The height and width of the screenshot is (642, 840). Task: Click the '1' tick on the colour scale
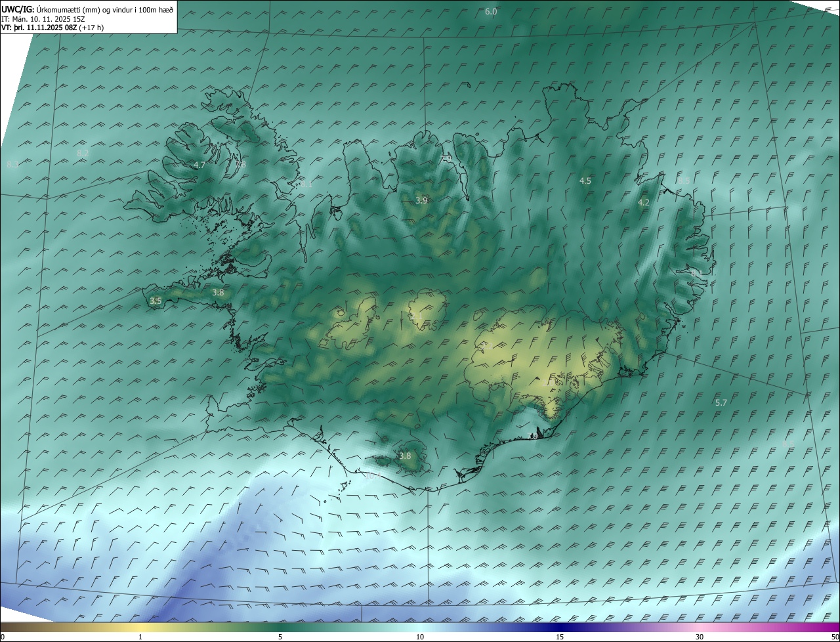click(140, 637)
